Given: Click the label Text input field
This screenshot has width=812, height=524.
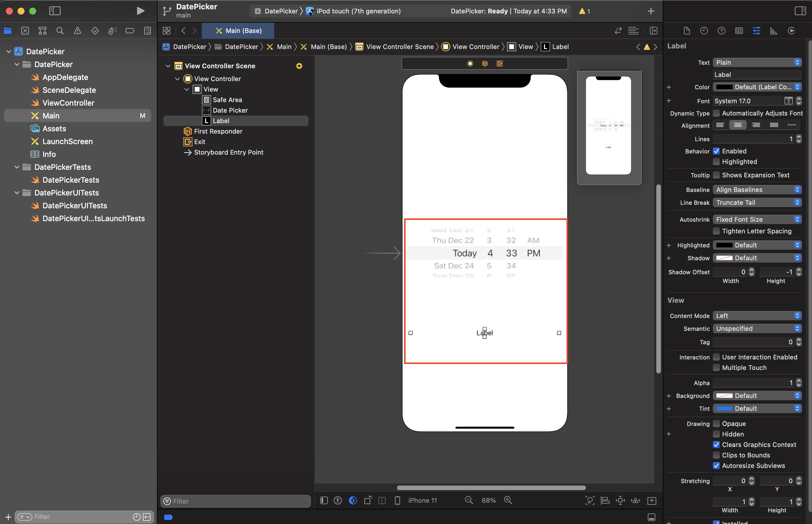Looking at the screenshot, I should point(757,75).
